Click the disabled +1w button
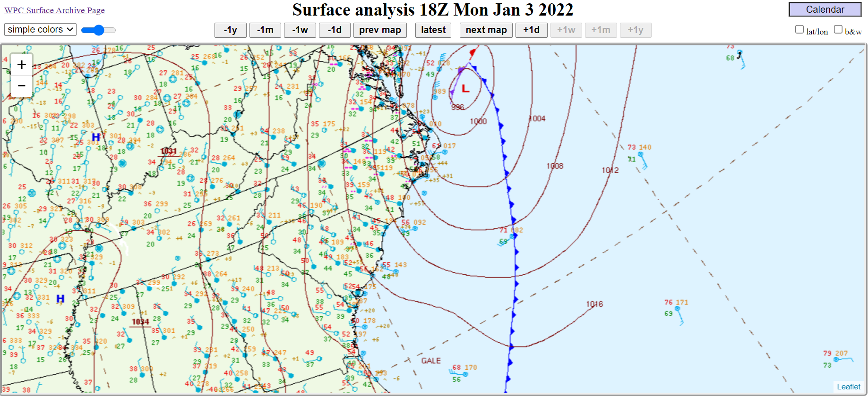The image size is (868, 396). coord(566,30)
